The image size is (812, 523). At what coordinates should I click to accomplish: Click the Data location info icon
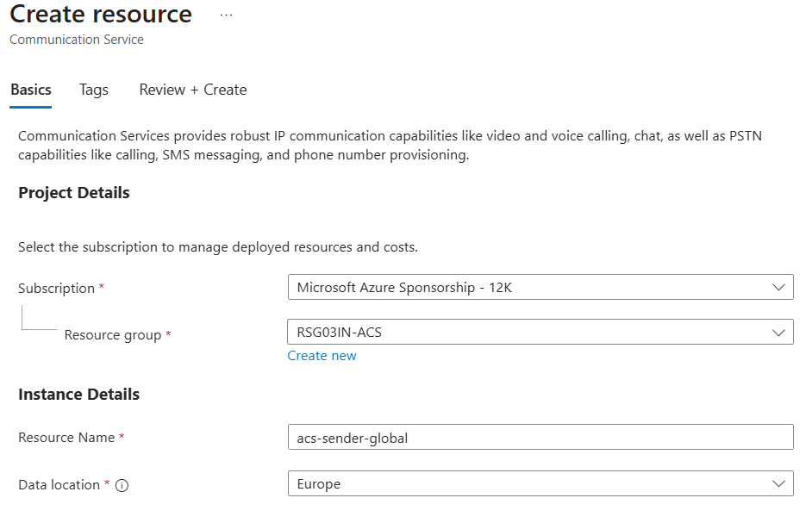tap(122, 485)
